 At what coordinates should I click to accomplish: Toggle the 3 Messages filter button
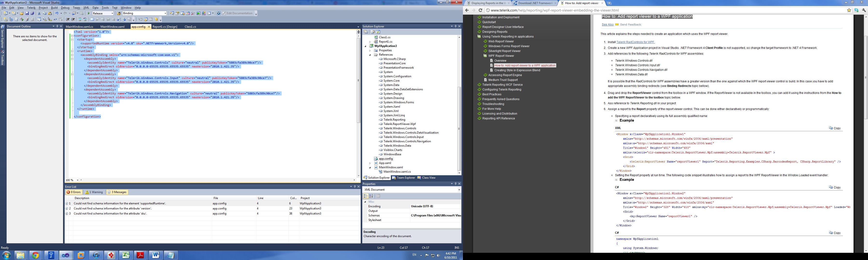[117, 192]
